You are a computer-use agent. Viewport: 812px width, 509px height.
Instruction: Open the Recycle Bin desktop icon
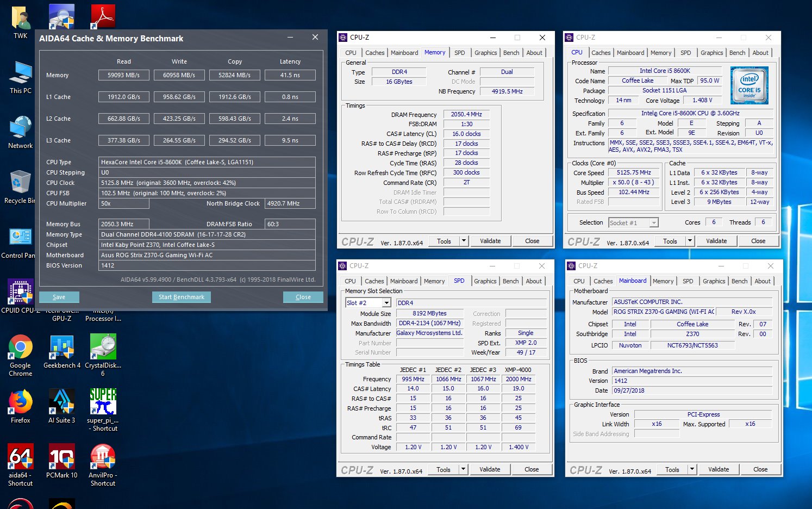click(x=20, y=187)
